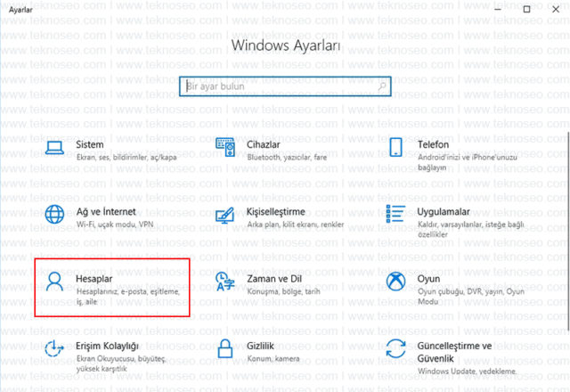Open the Zaman ve Dil language icon
570x392 pixels.
(x=225, y=282)
